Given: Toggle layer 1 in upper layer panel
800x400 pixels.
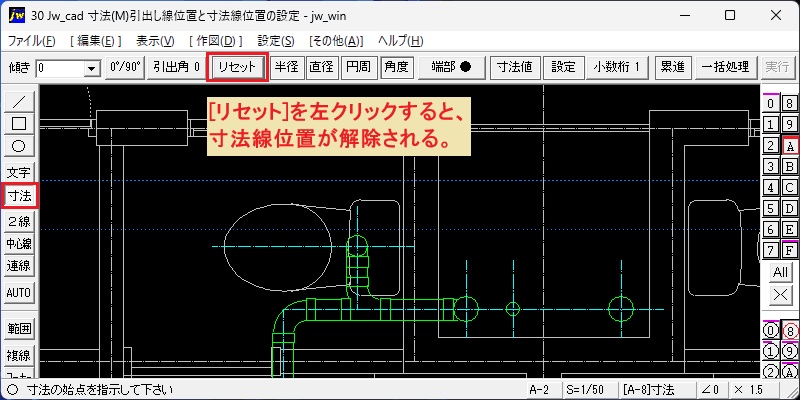Looking at the screenshot, I should tap(770, 124).
